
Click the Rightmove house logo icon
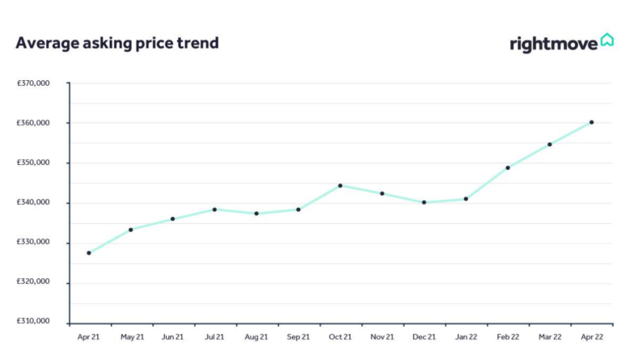[x=607, y=40]
